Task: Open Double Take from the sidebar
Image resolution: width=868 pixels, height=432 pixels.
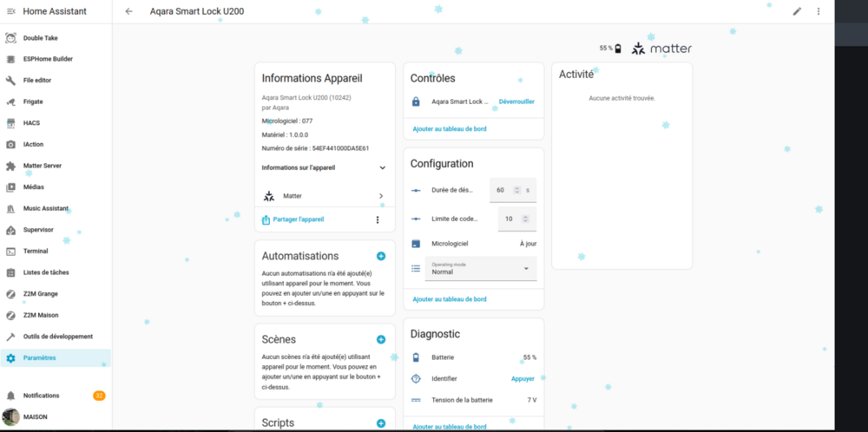Action: pos(56,38)
